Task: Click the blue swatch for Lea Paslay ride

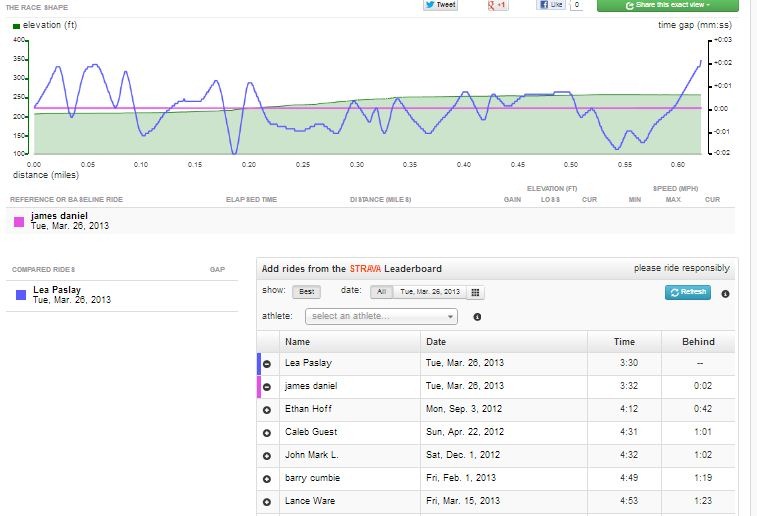Action: [21, 295]
